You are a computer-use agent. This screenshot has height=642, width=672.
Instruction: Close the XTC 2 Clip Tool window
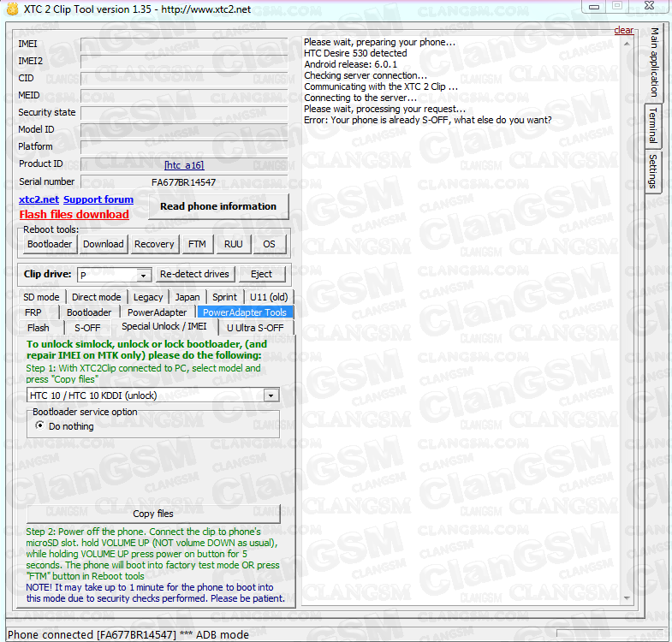pyautogui.click(x=649, y=6)
